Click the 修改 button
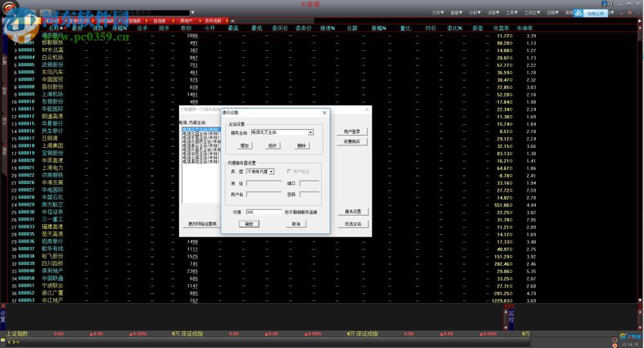The height and width of the screenshot is (348, 644). (272, 145)
